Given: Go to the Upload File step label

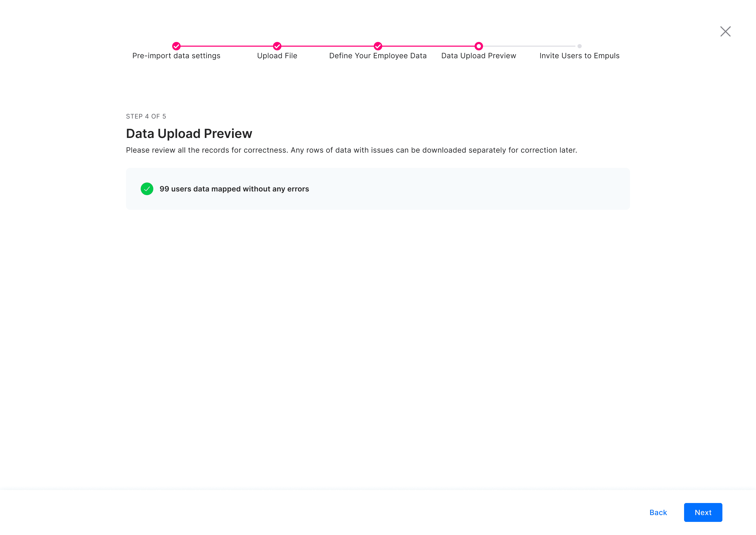Looking at the screenshot, I should coord(277,56).
